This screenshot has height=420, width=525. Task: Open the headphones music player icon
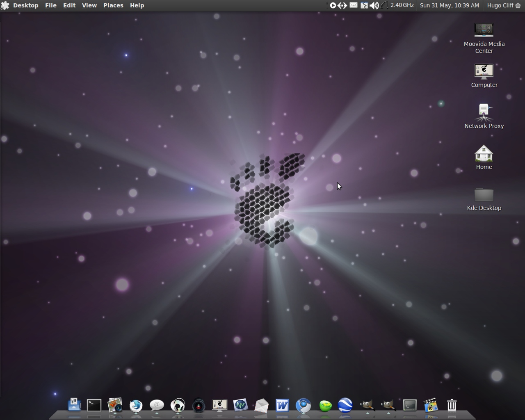[178, 405]
